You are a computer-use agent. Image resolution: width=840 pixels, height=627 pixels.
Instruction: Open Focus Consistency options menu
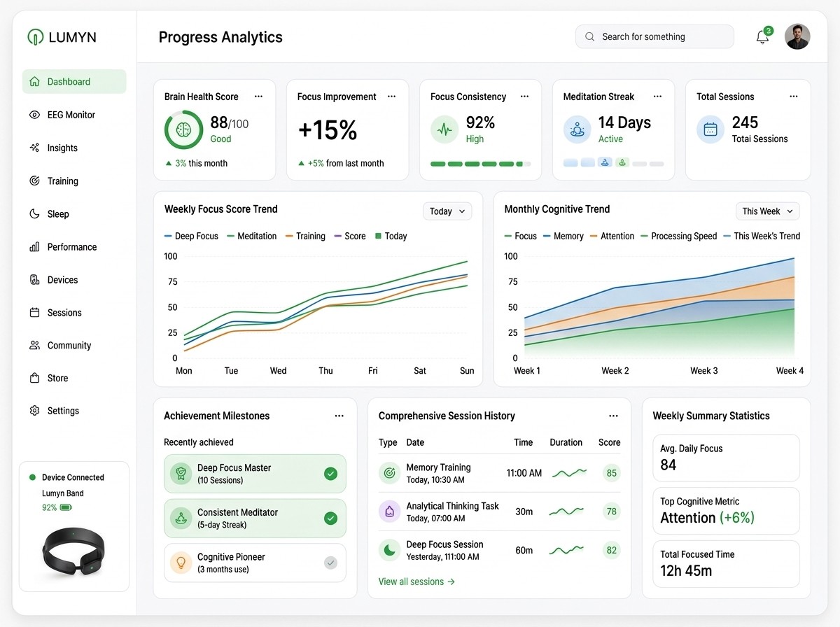524,97
